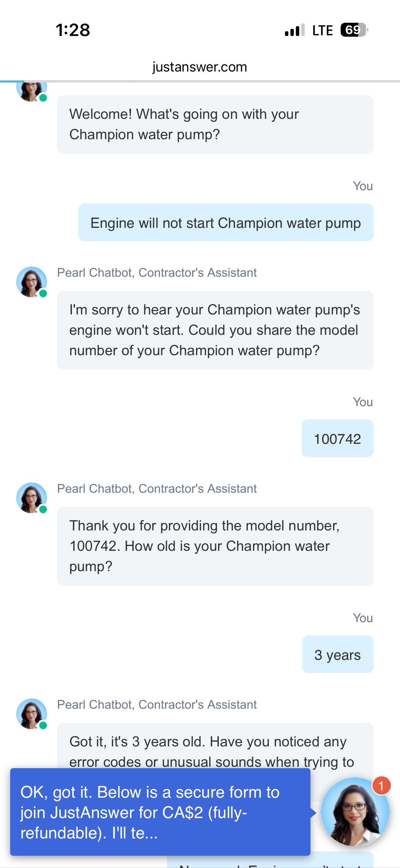Tap the "Thank you for providing" chatbot message
The height and width of the screenshot is (868, 400).
point(215,546)
